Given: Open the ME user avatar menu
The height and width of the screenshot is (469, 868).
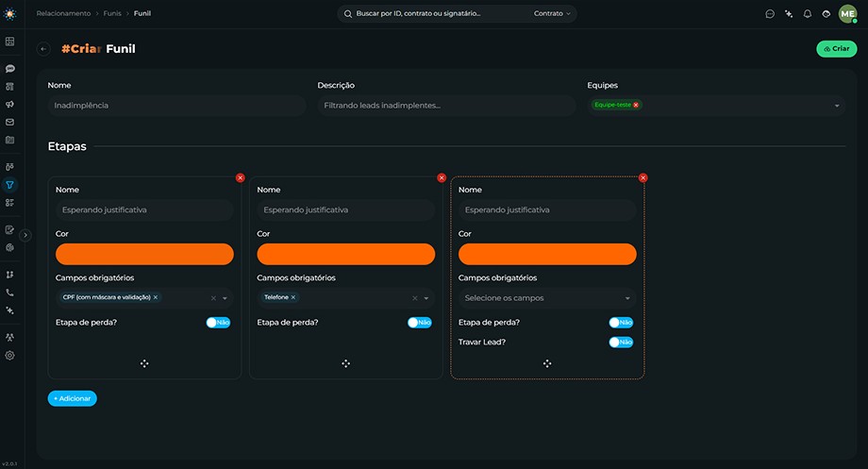Looking at the screenshot, I should [847, 14].
